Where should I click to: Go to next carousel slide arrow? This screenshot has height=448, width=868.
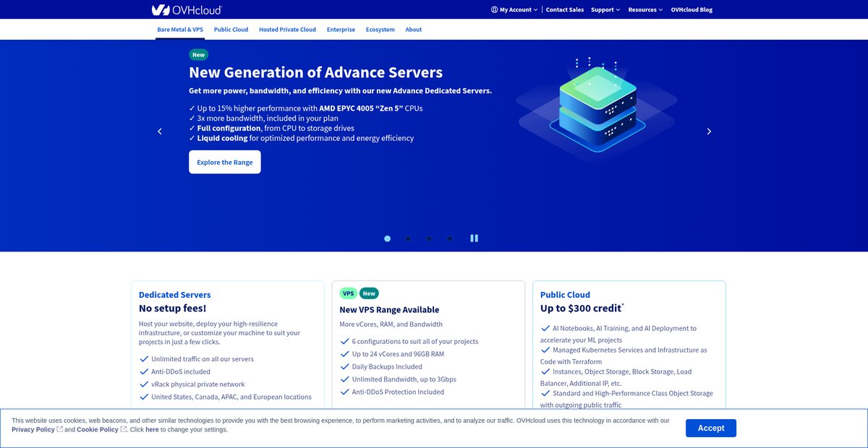tap(709, 131)
